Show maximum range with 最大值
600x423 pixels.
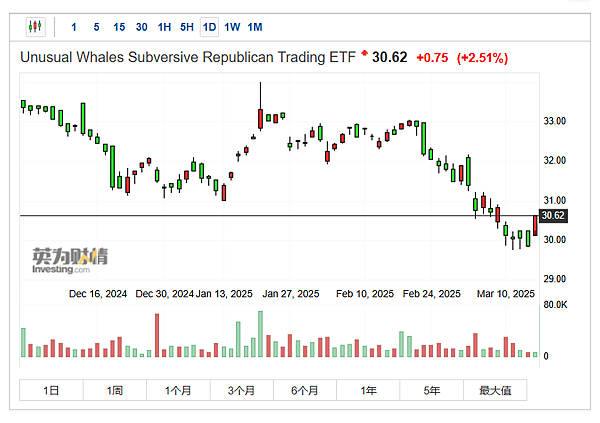click(x=495, y=390)
